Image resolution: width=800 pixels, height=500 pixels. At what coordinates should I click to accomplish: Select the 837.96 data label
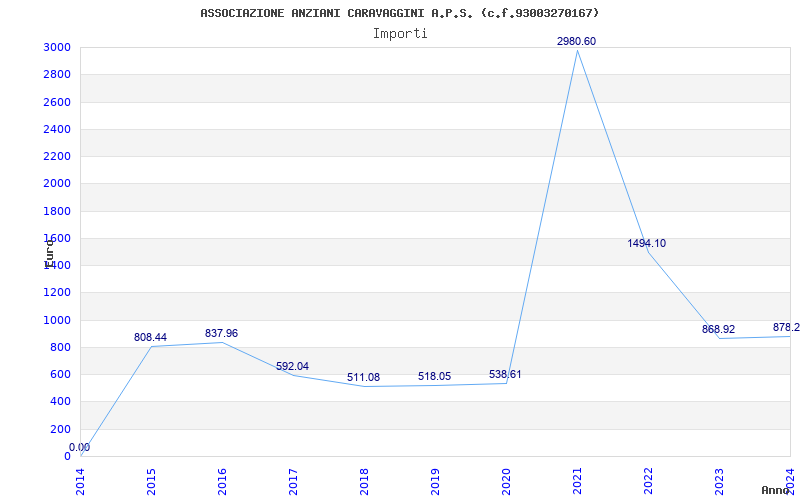click(x=221, y=333)
